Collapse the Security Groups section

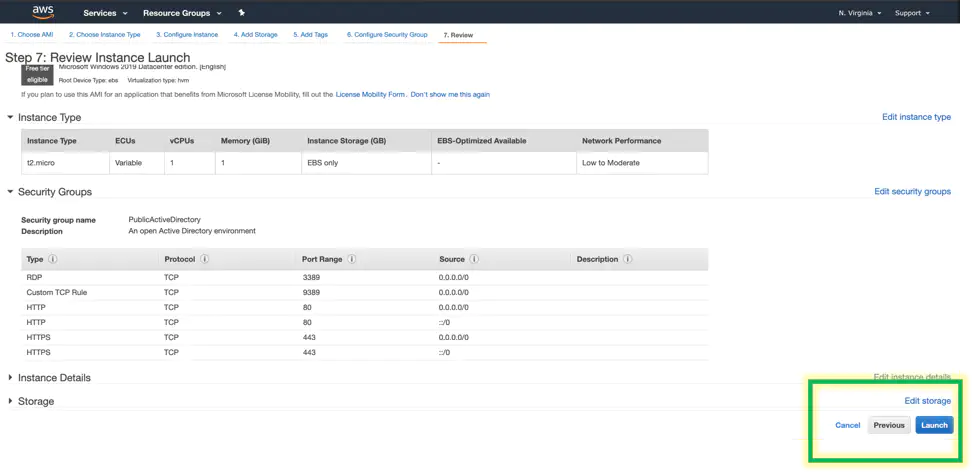[x=11, y=191]
